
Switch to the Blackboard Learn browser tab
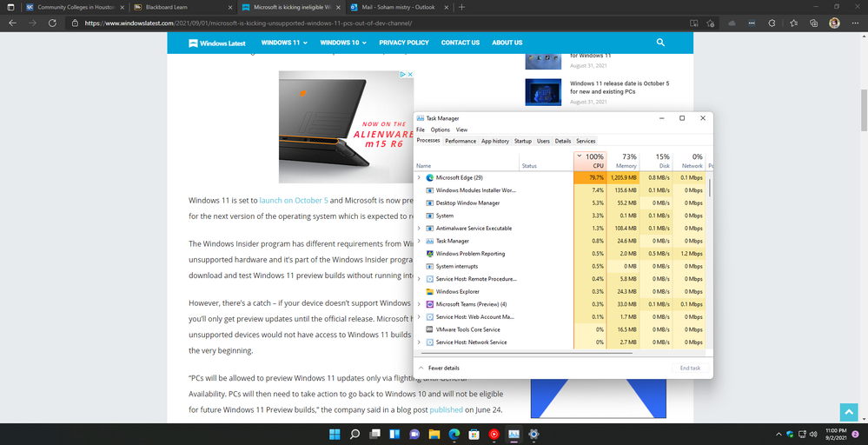point(183,7)
